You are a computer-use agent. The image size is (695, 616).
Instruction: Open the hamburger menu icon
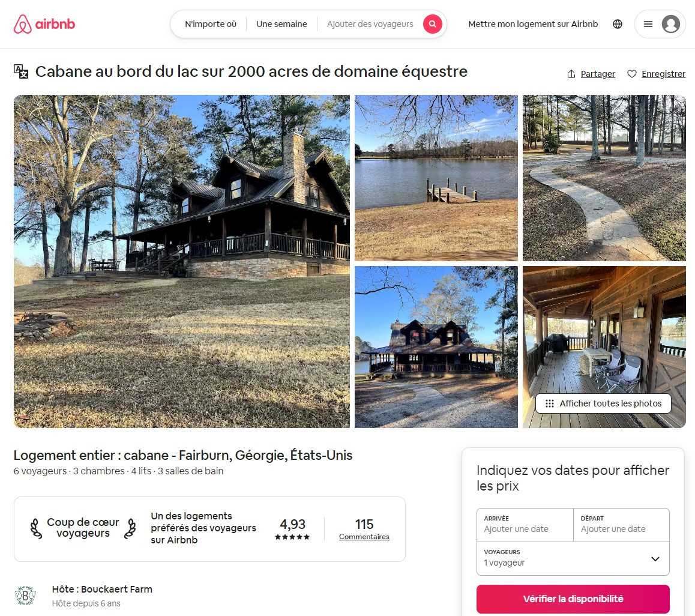pyautogui.click(x=648, y=24)
